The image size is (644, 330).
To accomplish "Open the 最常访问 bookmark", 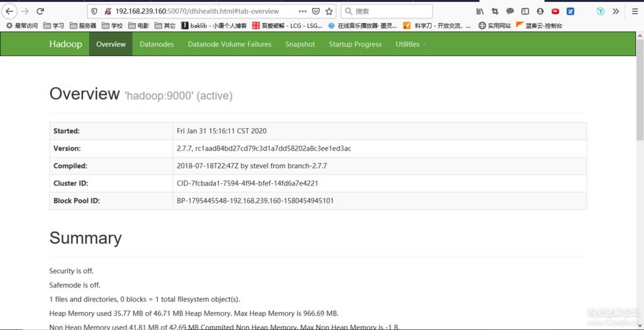I will click(22, 26).
